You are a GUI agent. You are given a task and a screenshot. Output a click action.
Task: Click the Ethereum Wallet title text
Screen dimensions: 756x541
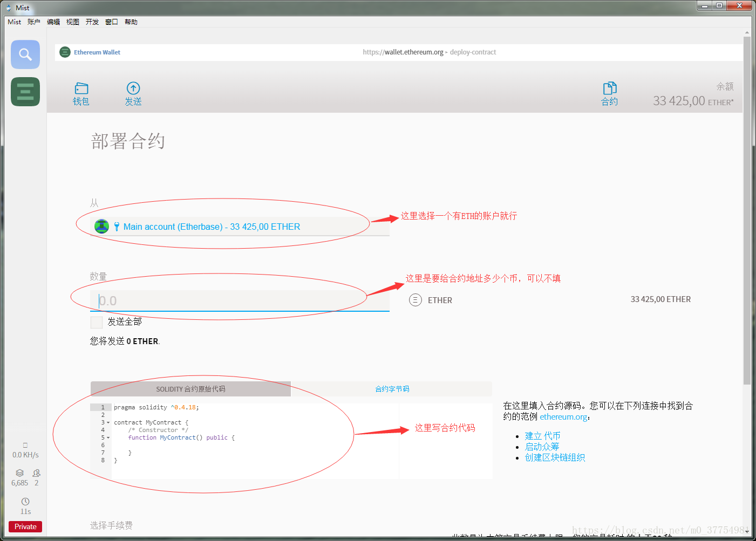click(97, 52)
